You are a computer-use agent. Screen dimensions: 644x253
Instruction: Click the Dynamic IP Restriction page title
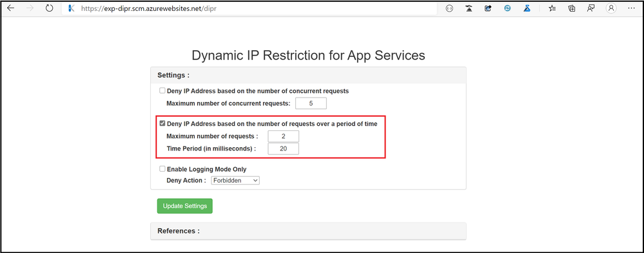[308, 55]
